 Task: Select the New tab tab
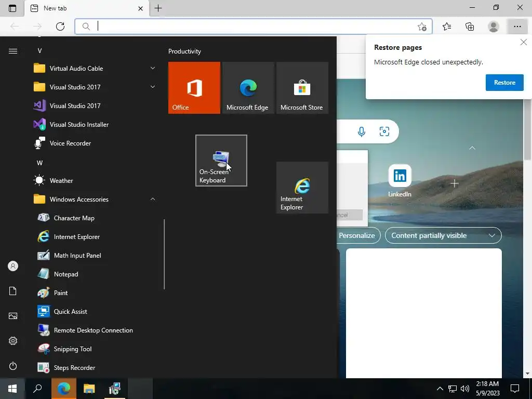tap(87, 8)
